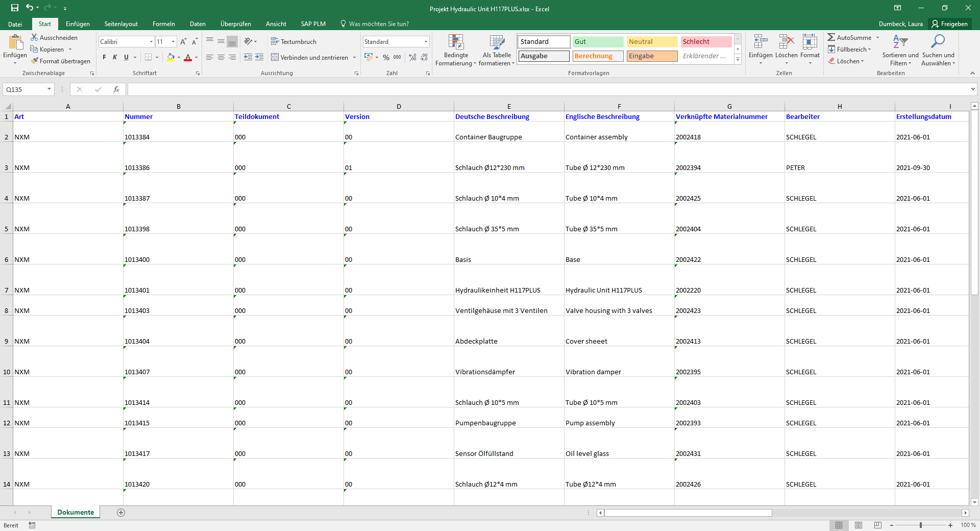Open Suchen und Auswählen menu
Image resolution: width=980 pixels, height=531 pixels.
click(x=938, y=50)
